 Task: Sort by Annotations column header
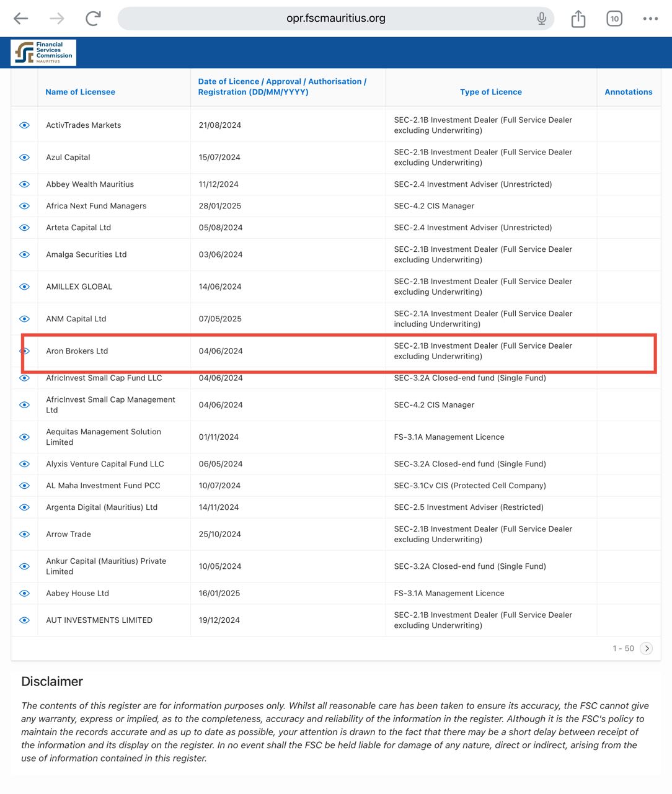click(629, 92)
